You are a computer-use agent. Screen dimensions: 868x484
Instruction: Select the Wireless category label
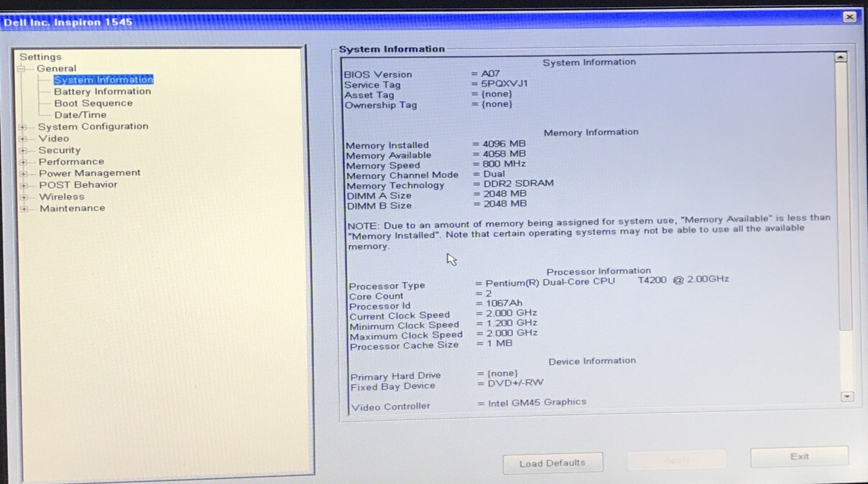tap(62, 196)
